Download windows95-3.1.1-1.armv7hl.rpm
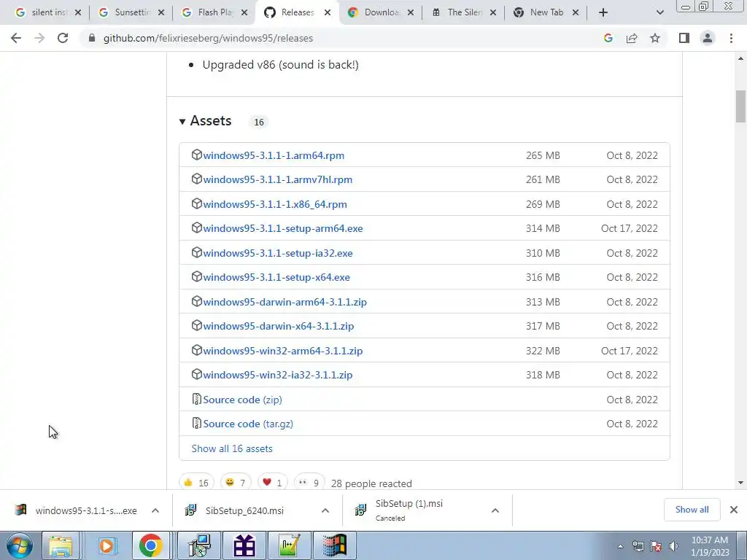Image resolution: width=747 pixels, height=560 pixels. point(278,179)
